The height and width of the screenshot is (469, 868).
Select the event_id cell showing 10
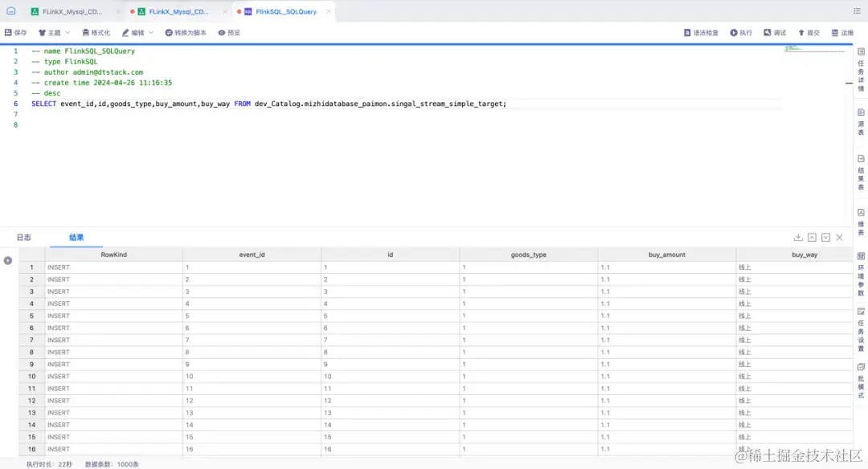[x=252, y=376]
